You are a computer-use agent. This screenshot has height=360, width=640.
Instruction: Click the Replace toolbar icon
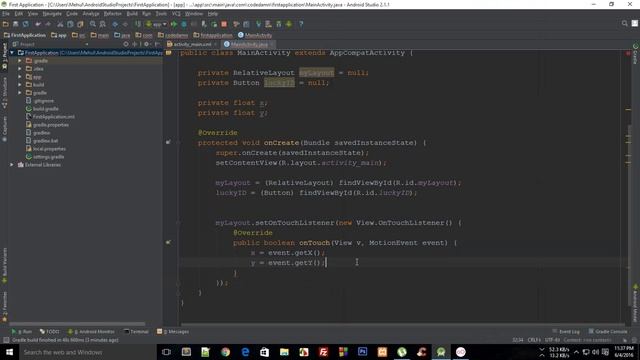point(102,24)
